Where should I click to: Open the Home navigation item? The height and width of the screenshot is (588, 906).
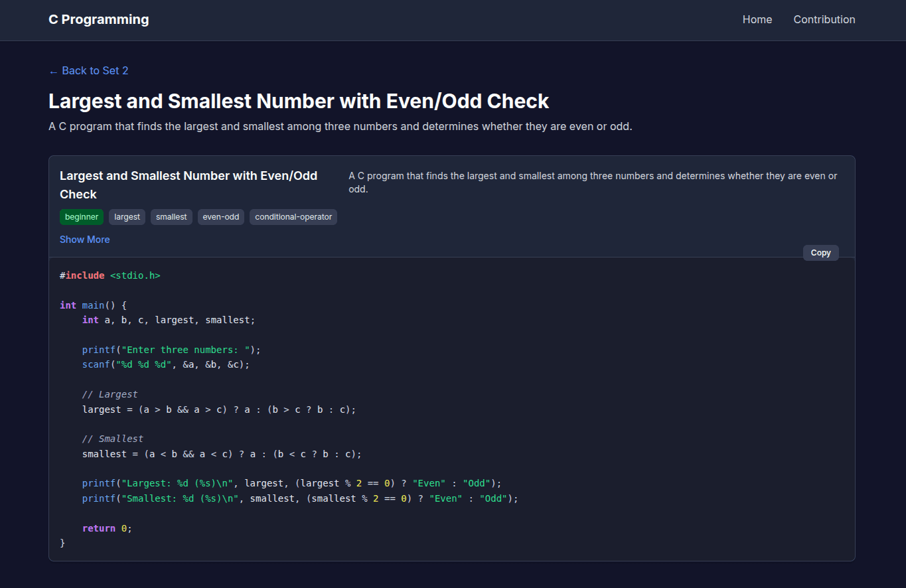click(757, 20)
